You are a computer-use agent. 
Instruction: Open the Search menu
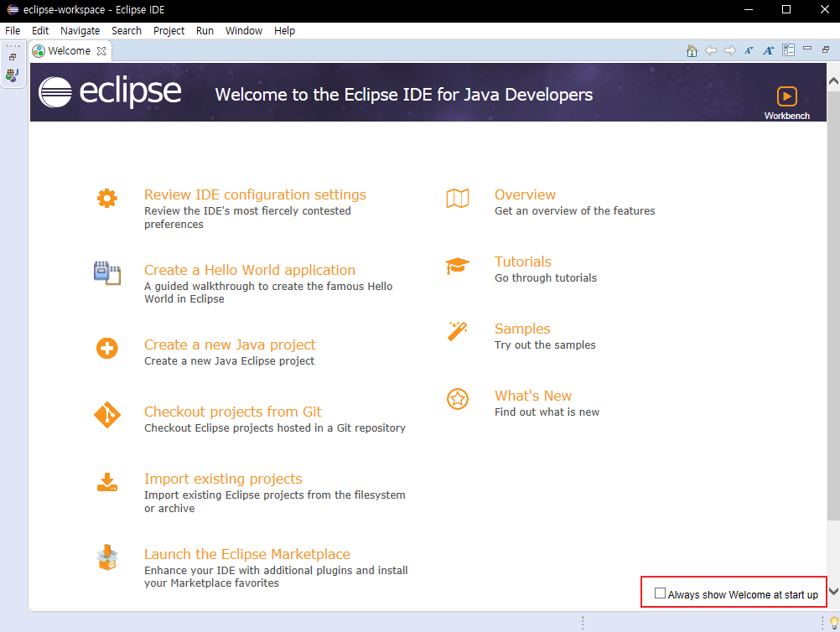tap(127, 30)
